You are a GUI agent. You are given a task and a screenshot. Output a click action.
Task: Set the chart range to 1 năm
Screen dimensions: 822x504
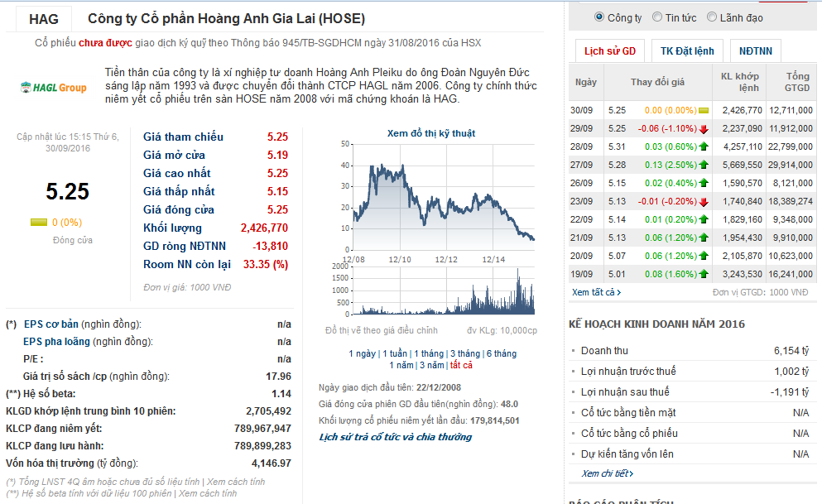[401, 365]
